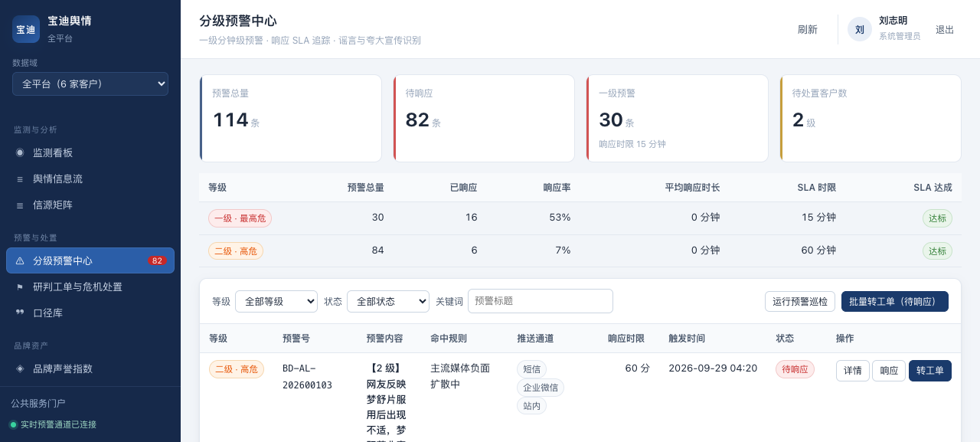Click 批量转工单（待响应） button
The width and height of the screenshot is (980, 442).
coord(895,301)
